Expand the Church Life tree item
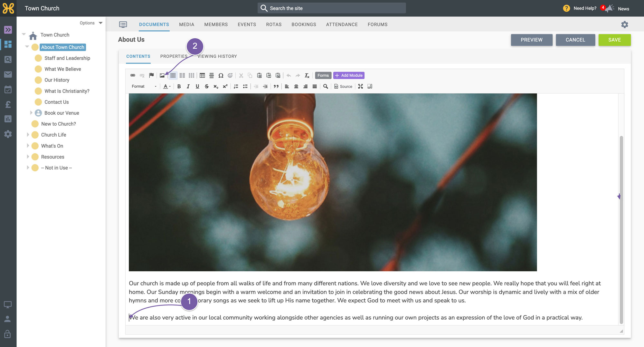 coord(28,135)
